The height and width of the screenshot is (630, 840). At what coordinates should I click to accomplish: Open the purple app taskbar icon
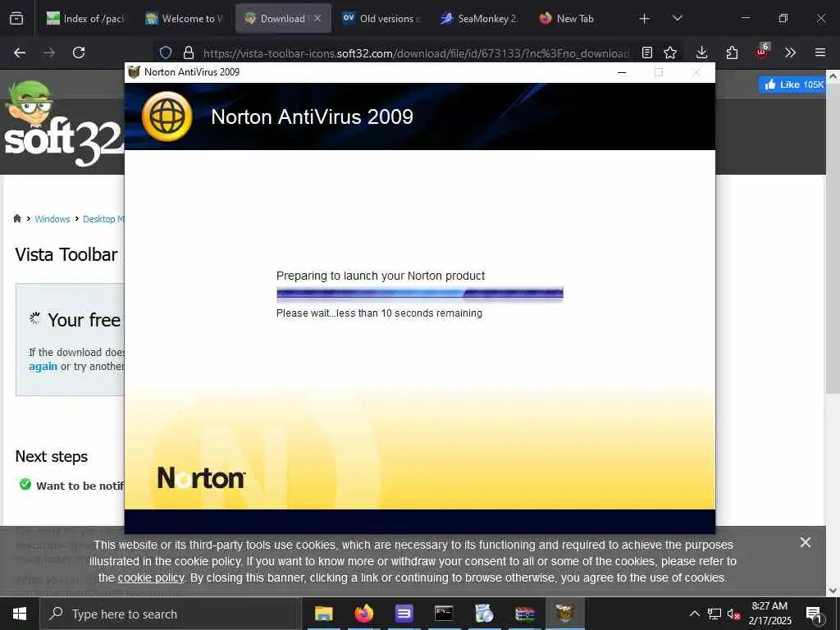pyautogui.click(x=404, y=614)
